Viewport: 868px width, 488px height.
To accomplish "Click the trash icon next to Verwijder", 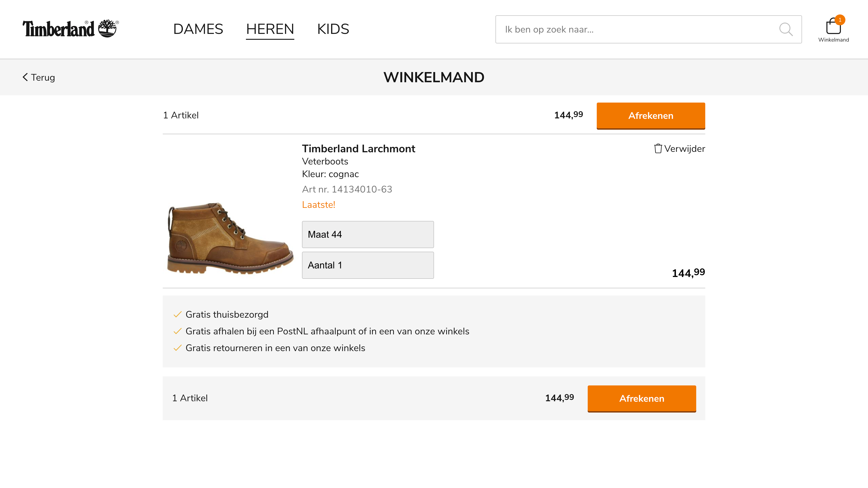I will [x=658, y=148].
